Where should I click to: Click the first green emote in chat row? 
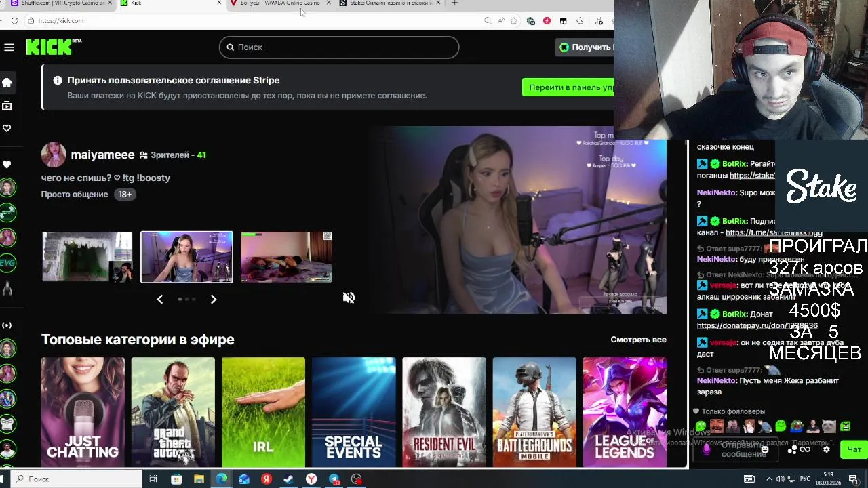click(x=701, y=426)
